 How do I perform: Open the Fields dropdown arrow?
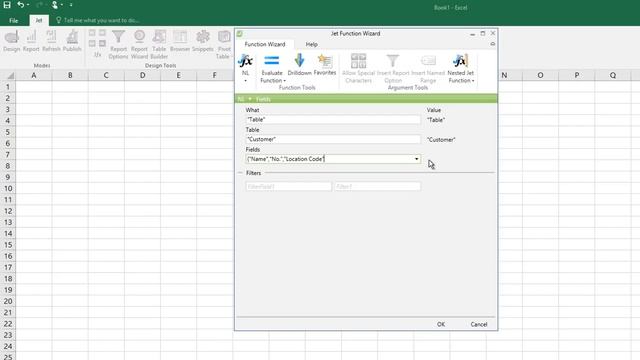[416, 159]
